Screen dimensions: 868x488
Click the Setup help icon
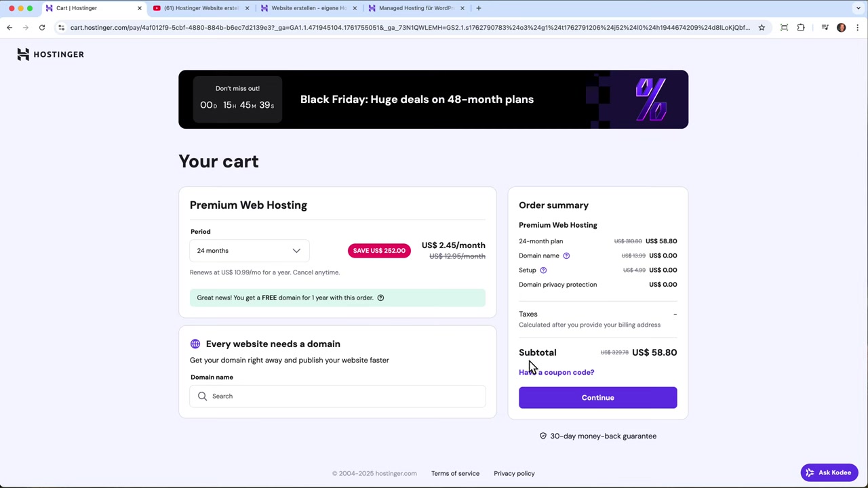click(543, 270)
